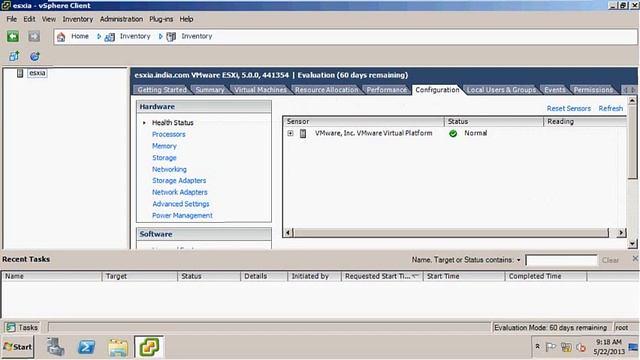640x360 pixels.
Task: Click the Refresh link
Action: pyautogui.click(x=611, y=109)
